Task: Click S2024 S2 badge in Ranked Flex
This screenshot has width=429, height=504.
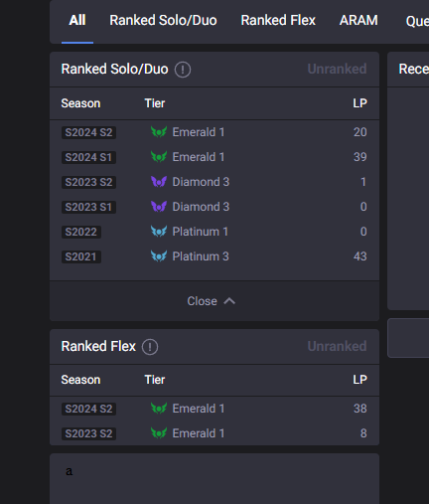Action: click(x=88, y=409)
